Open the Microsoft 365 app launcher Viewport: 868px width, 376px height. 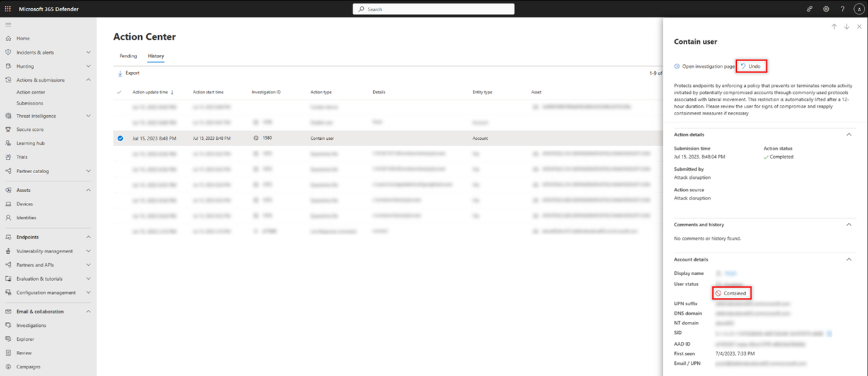tap(8, 8)
